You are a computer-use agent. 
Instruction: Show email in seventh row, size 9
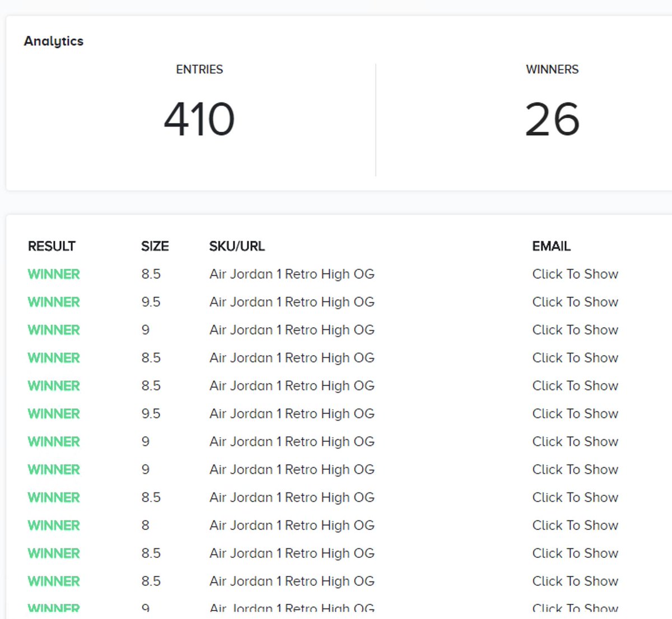pos(575,442)
